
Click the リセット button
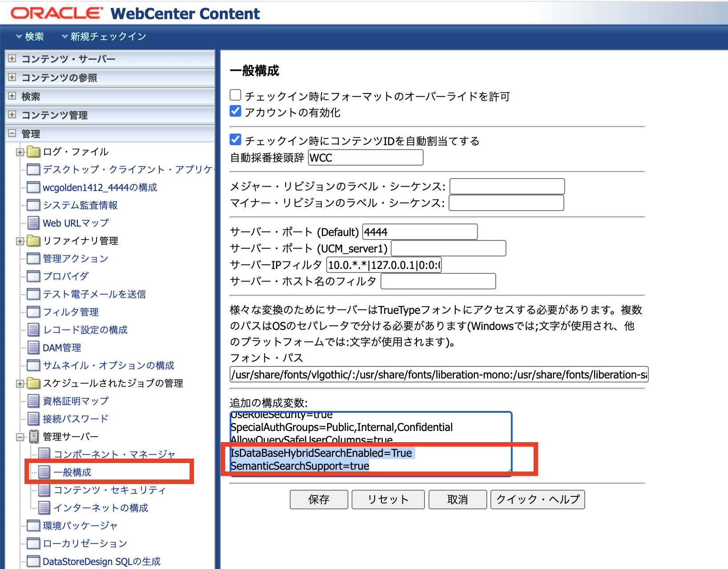tap(388, 500)
